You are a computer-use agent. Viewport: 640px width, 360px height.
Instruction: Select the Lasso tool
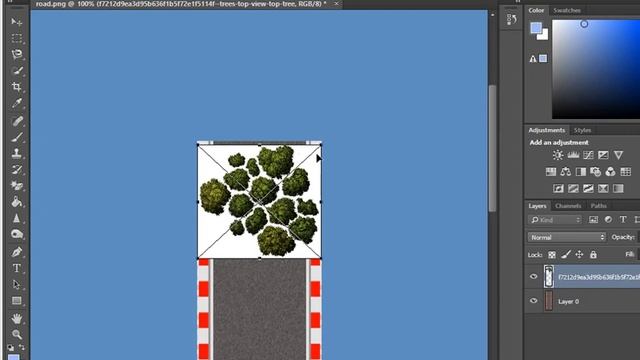coord(16,54)
